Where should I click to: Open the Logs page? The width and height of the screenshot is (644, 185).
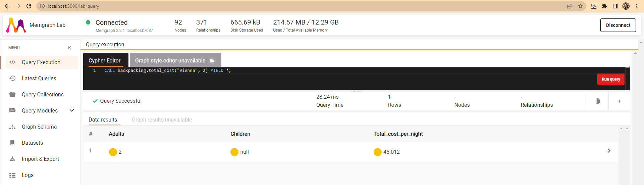tap(28, 175)
